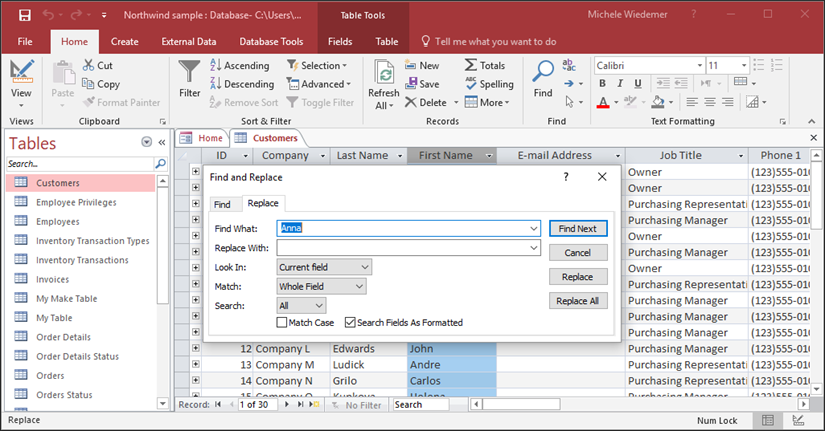Click Delete record in the ribbon

(x=426, y=102)
